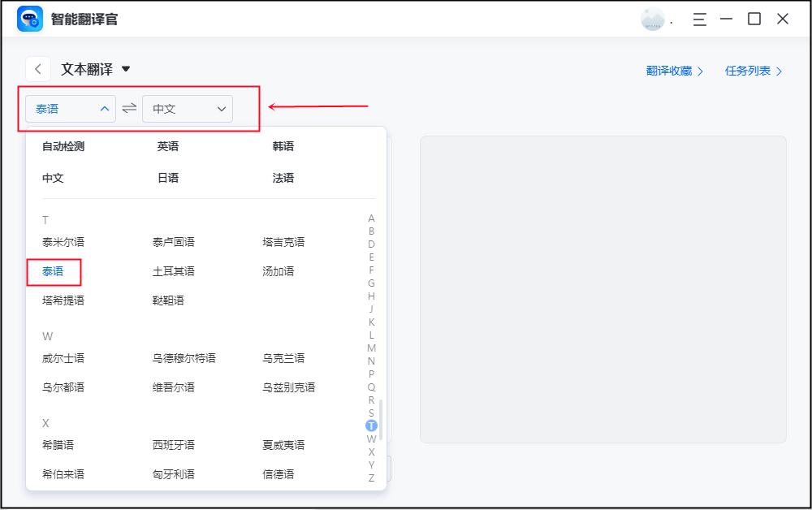Click the 智能翻译官 app logo icon
The height and width of the screenshot is (510, 812).
coord(29,18)
